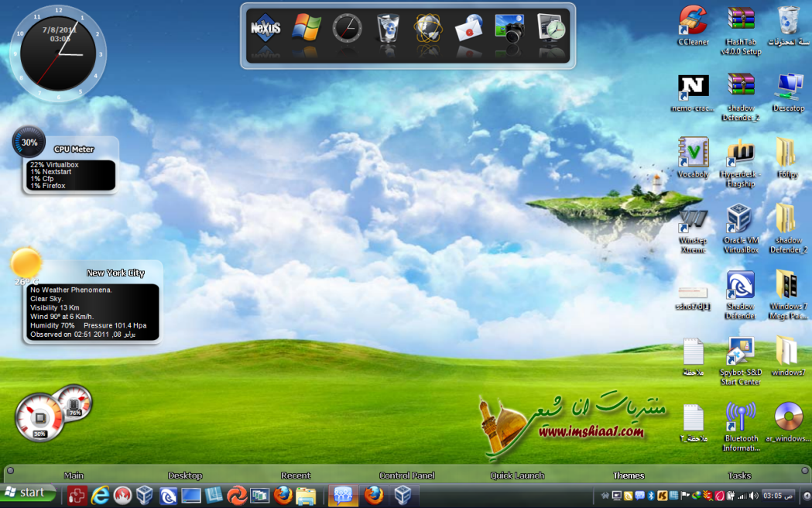The height and width of the screenshot is (508, 812).
Task: Open the Quick Launch tab on the shelf
Action: [x=517, y=475]
